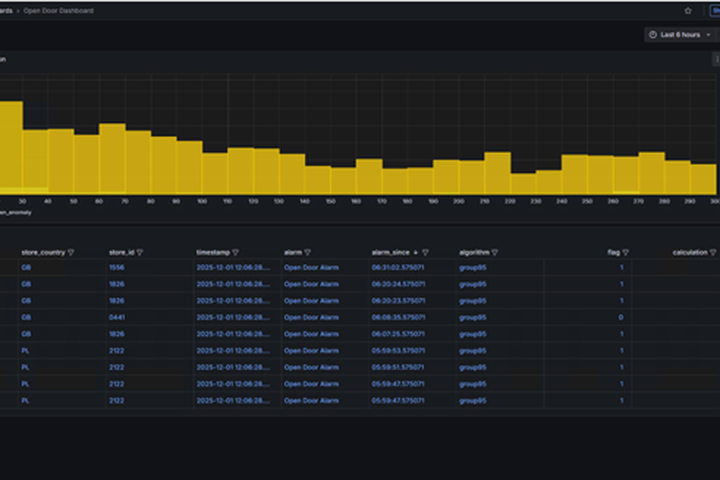Click store_id 2122 in the 05:59:53 row
This screenshot has width=720, height=480.
pos(117,351)
